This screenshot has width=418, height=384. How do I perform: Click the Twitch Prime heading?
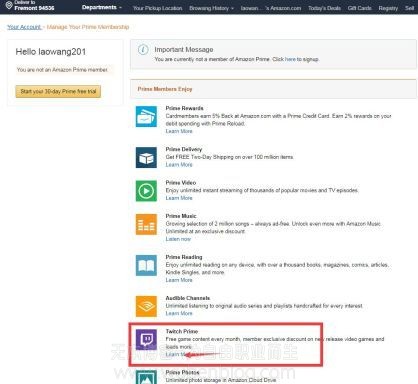[182, 331]
